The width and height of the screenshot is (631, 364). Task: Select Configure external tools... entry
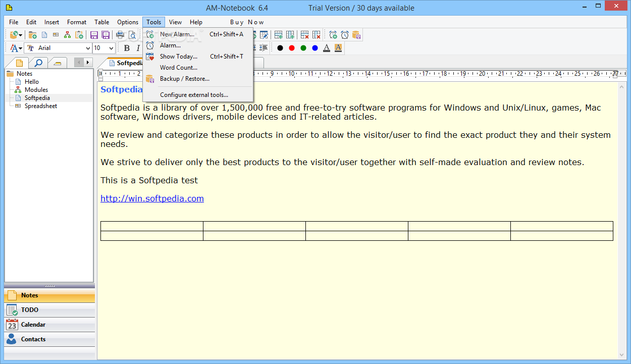click(198, 95)
